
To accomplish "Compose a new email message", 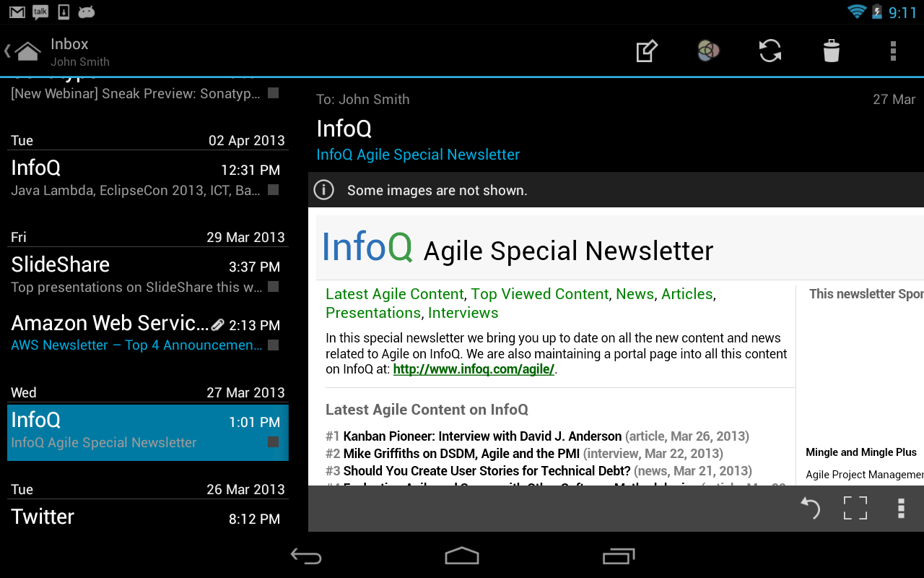I will point(646,51).
